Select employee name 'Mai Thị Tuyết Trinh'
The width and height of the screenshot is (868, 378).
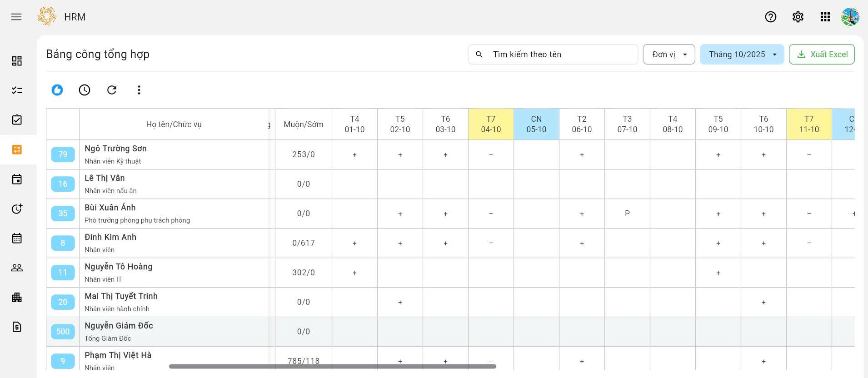click(121, 296)
